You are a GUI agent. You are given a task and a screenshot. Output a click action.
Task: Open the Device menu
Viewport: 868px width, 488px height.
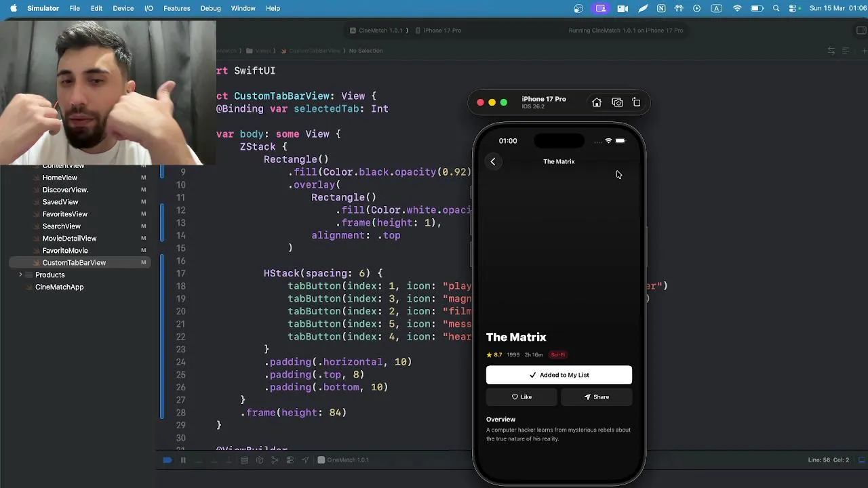[x=123, y=8]
